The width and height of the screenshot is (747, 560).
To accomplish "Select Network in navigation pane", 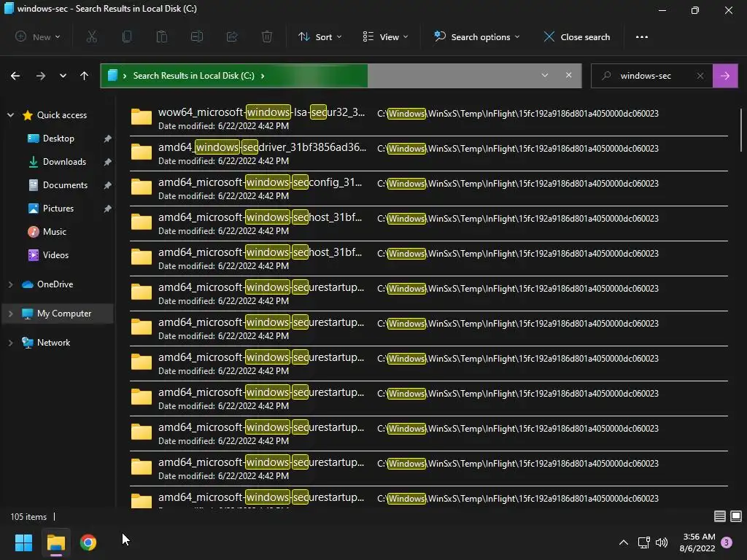I will tap(46, 343).
